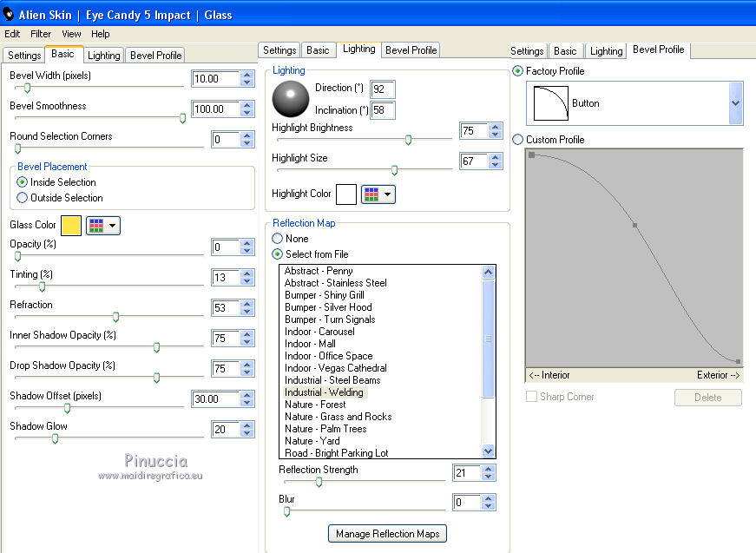
Task: Expand the Factory Profile dropdown list
Action: pos(735,103)
